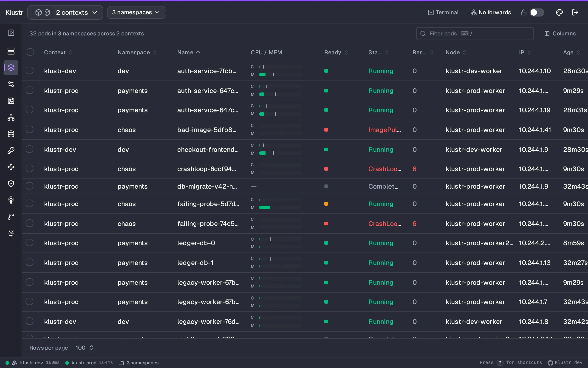Open the shield security icon in sidebar
The image size is (588, 368).
pyautogui.click(x=11, y=184)
